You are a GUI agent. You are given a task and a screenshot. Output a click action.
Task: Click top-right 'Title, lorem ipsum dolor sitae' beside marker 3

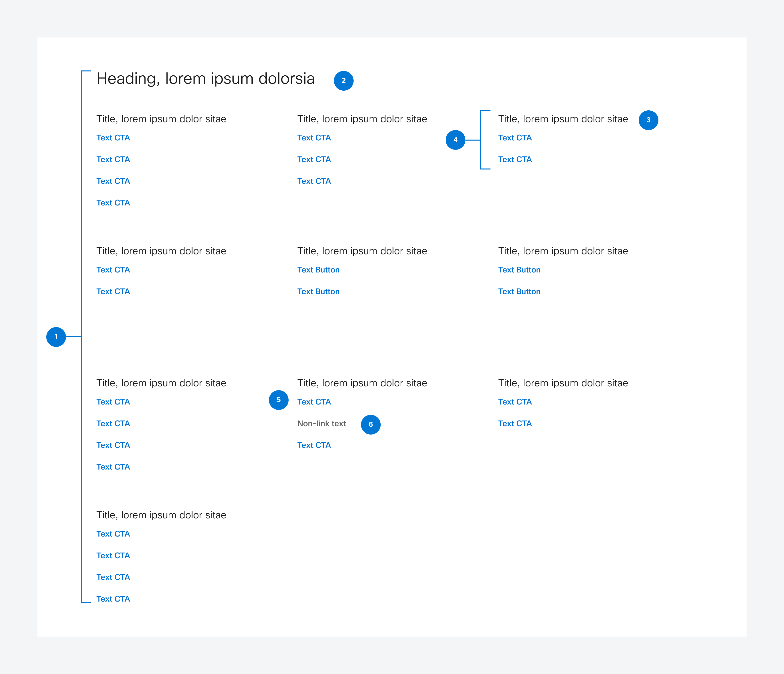(x=563, y=119)
